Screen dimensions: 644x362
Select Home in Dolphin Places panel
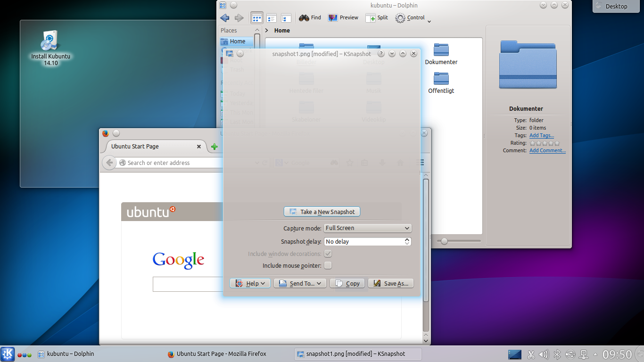237,41
